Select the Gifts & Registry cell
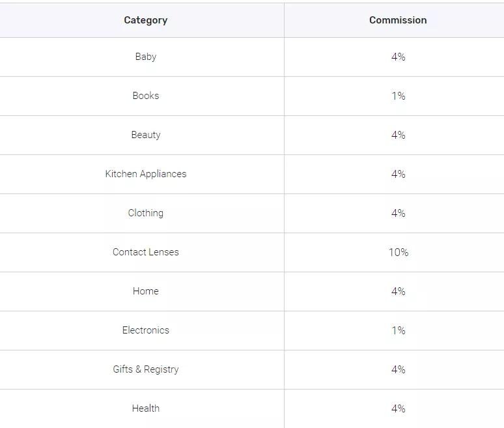 [x=142, y=370]
